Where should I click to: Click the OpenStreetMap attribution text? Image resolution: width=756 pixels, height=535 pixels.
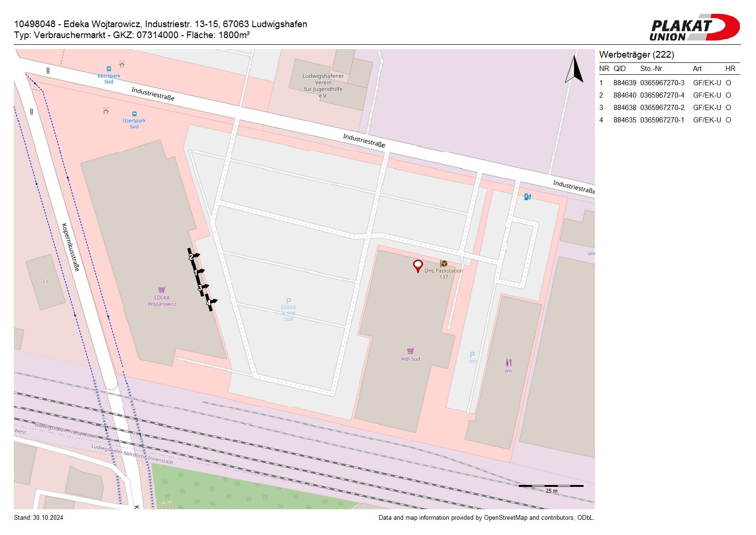pos(486,518)
